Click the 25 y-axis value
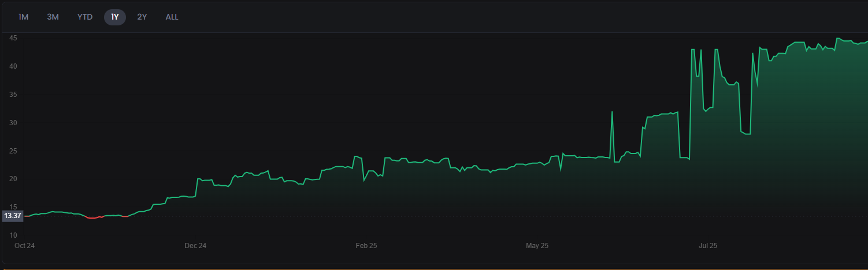This screenshot has height=270, width=868. 13,151
